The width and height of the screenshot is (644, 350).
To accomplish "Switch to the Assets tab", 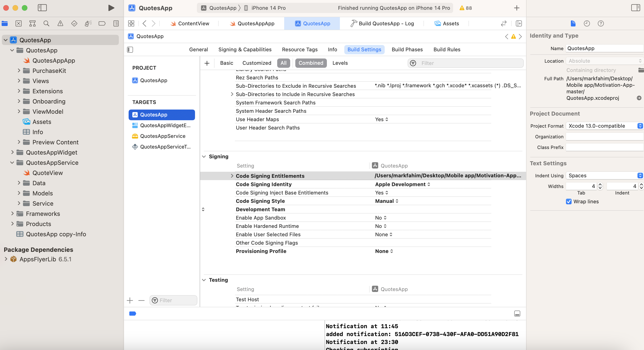I will 446,23.
